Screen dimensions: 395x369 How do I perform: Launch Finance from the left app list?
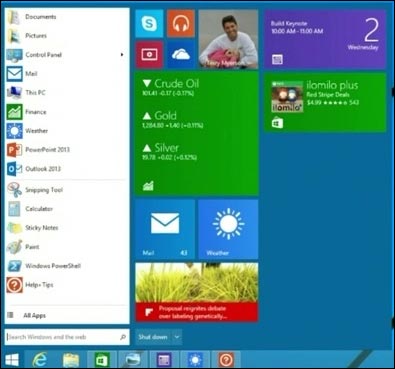click(x=66, y=112)
